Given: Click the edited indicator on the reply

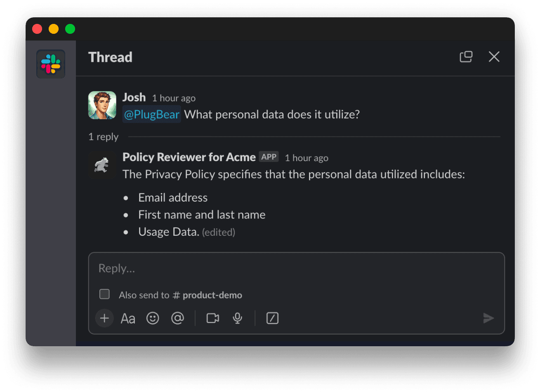Looking at the screenshot, I should click(x=219, y=232).
